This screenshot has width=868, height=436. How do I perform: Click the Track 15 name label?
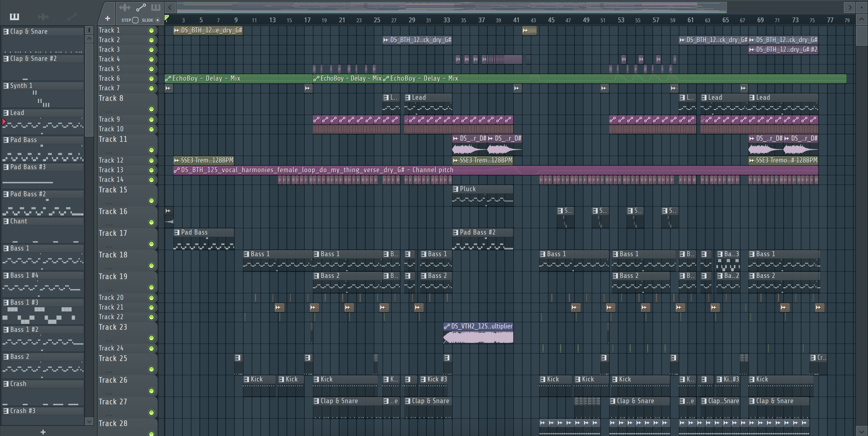(x=113, y=190)
